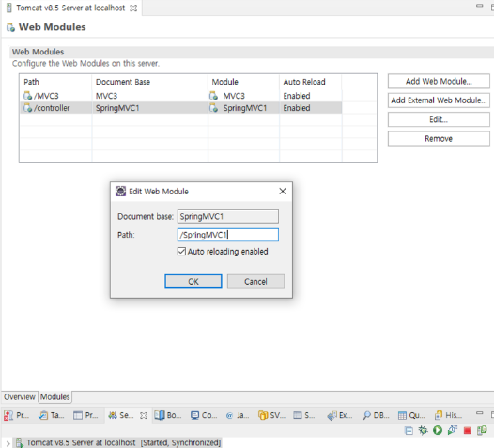Image resolution: width=494 pixels, height=448 pixels.
Task: Click the green Start server icon
Action: (x=438, y=430)
